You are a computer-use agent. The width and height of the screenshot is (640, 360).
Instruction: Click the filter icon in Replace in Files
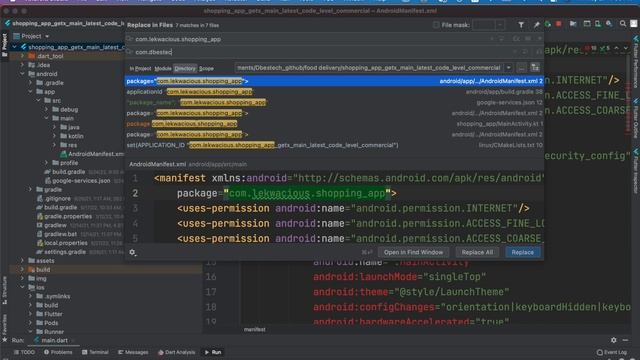click(x=521, y=25)
